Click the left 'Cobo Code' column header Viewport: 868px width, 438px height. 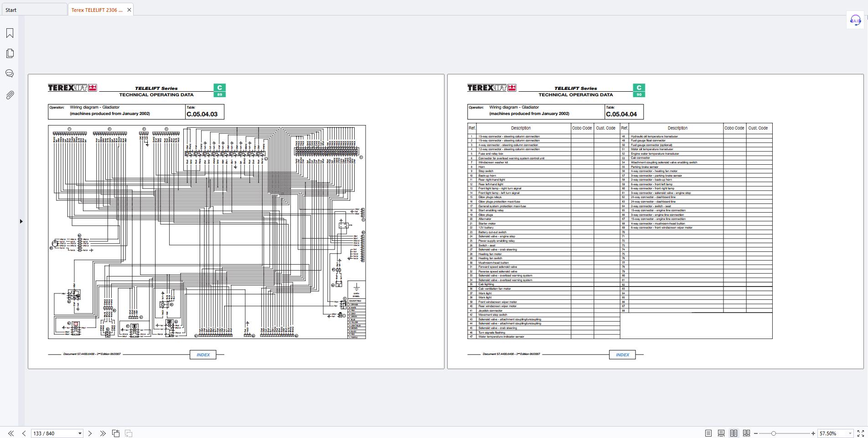[582, 128]
